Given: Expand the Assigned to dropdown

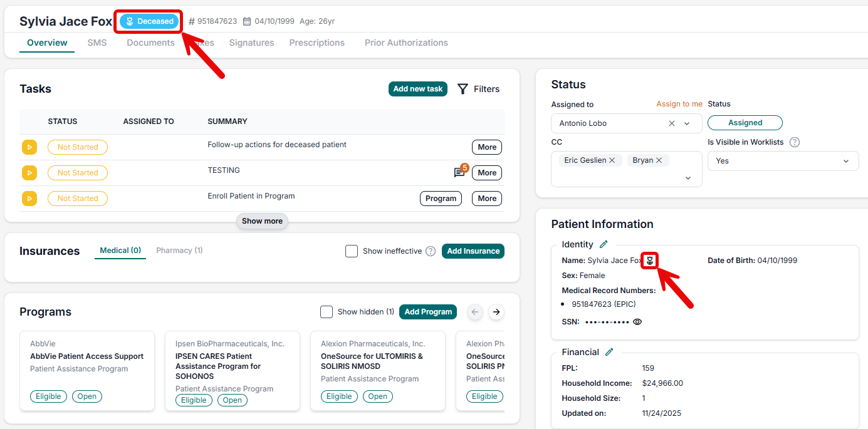Looking at the screenshot, I should pyautogui.click(x=687, y=123).
